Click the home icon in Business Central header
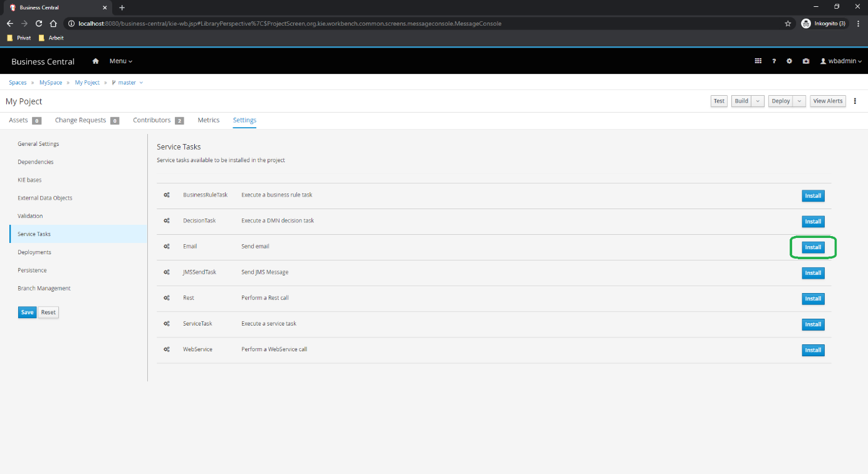This screenshot has width=868, height=474. [x=96, y=61]
